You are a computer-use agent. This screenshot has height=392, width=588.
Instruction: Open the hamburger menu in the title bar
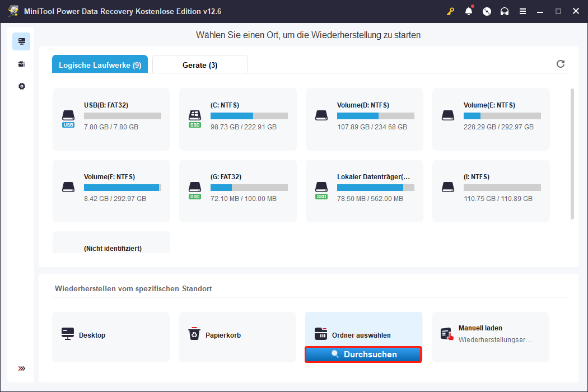click(522, 11)
